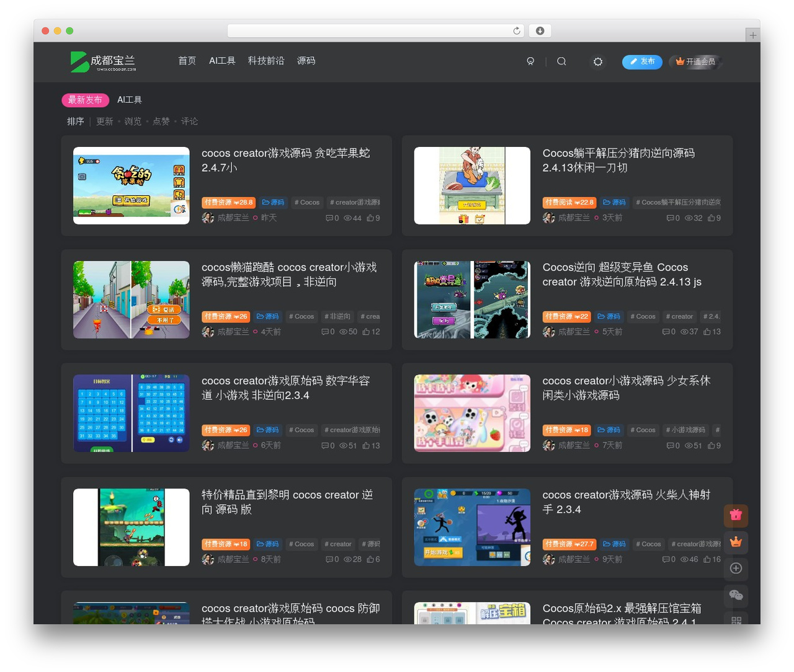Open the search icon in the header
The image size is (794, 672).
click(x=561, y=61)
